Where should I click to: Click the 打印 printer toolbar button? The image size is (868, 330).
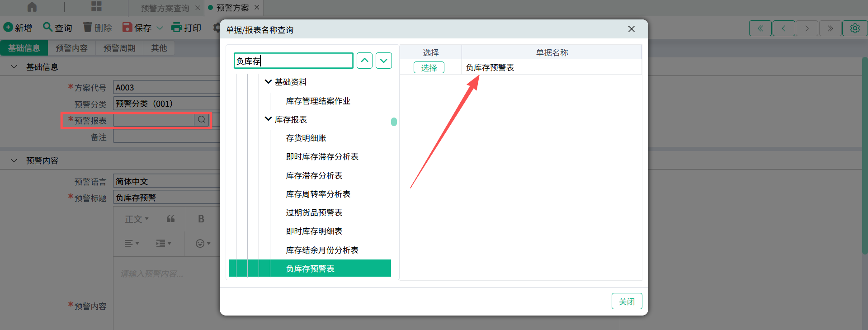[x=186, y=28]
